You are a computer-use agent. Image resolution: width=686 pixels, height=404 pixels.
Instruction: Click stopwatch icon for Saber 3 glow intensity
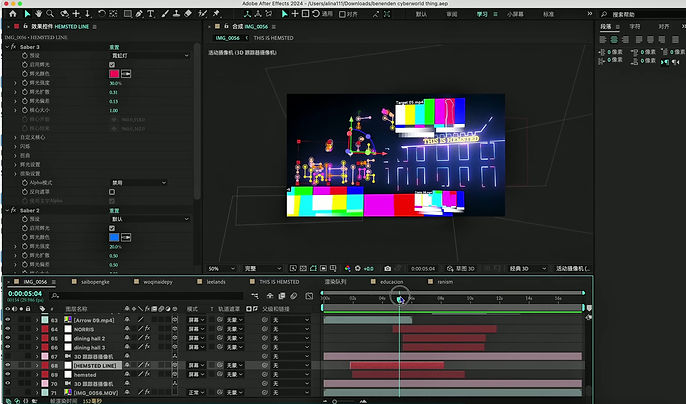pos(23,83)
